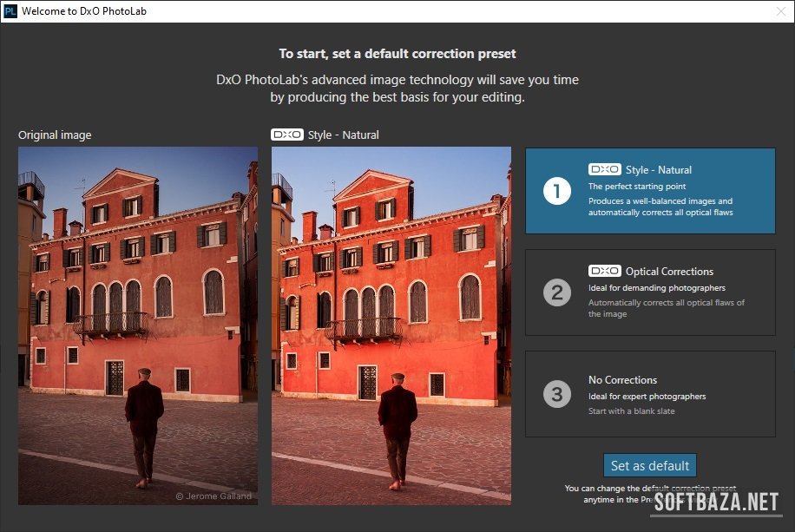Click the Style - Natural preview photo
The image size is (795, 532).
[391, 325]
